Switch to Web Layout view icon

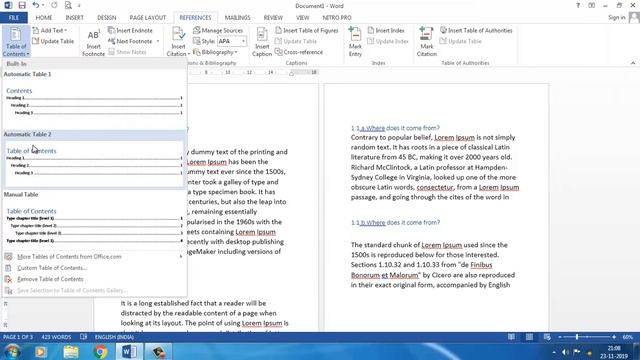pos(547,337)
